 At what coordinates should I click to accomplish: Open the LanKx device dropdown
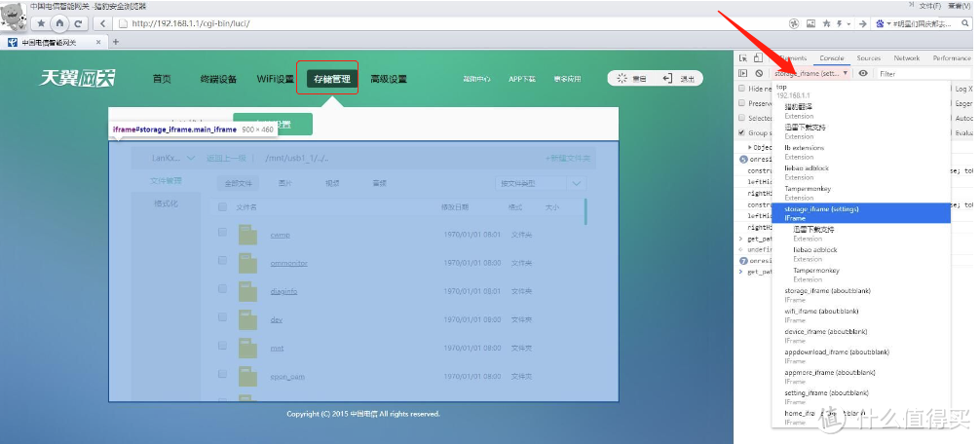coord(173,159)
